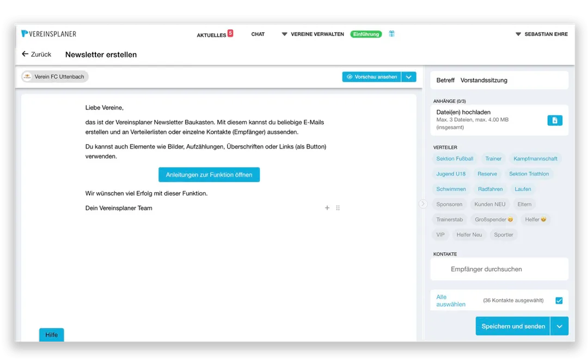Click the upload file icon button
This screenshot has width=588, height=364.
pyautogui.click(x=555, y=120)
